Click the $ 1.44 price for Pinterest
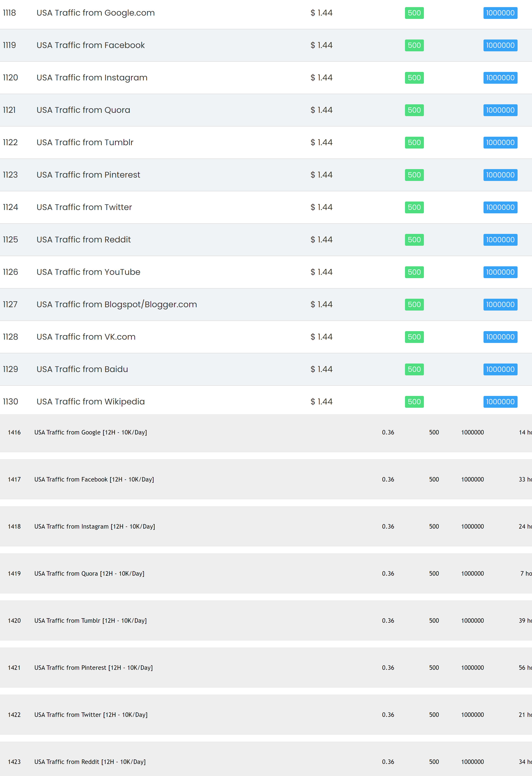The width and height of the screenshot is (532, 776). coord(321,175)
